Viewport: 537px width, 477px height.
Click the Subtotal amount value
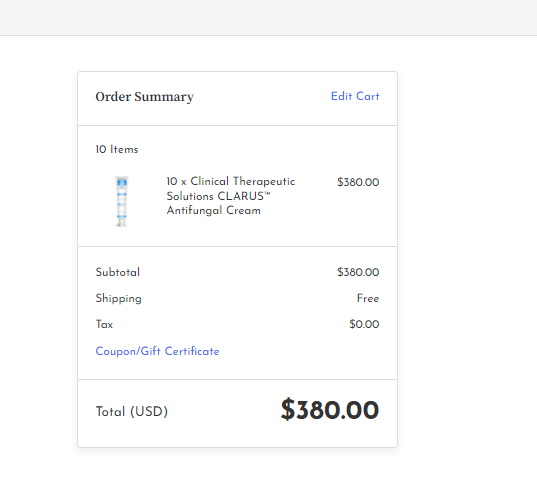click(358, 272)
